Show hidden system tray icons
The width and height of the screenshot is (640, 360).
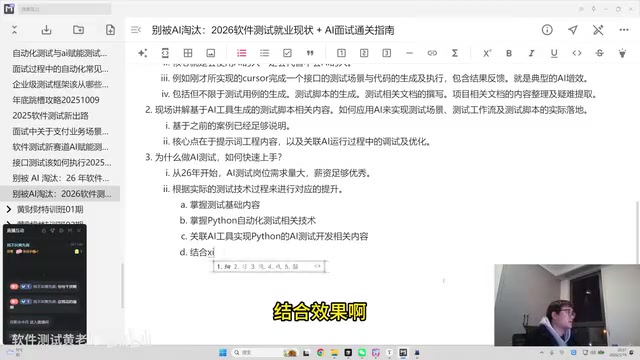542,353
